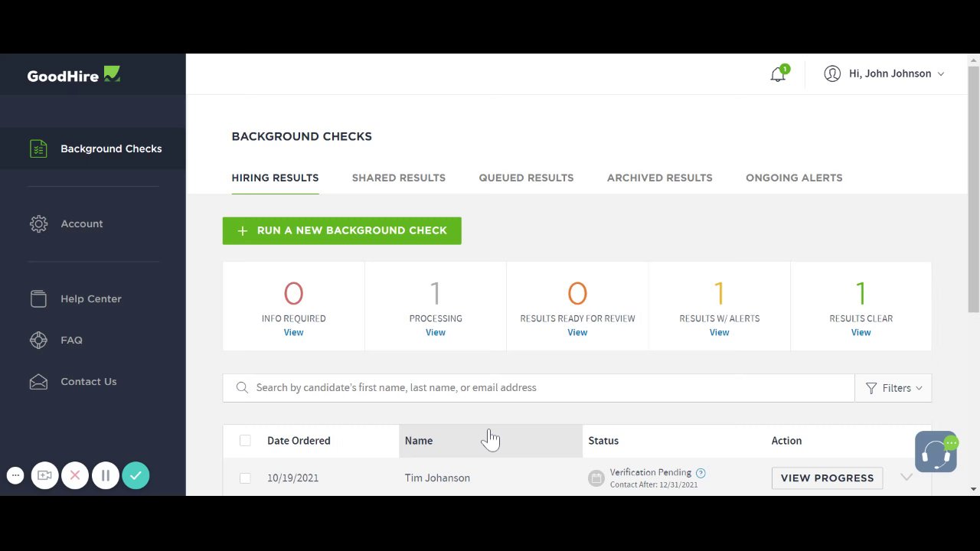Viewport: 980px width, 551px height.
Task: Click View under Results w/ Alerts
Action: click(719, 332)
